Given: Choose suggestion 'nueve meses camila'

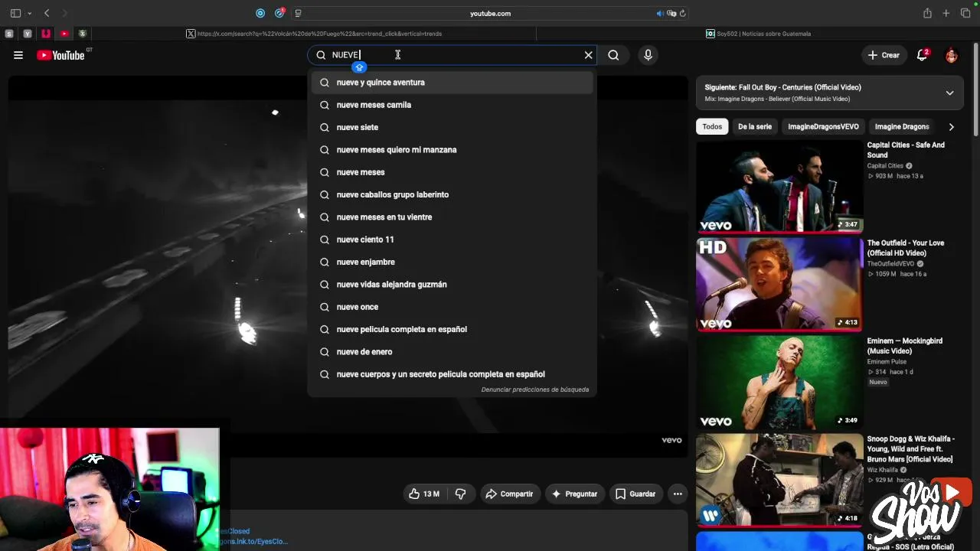Looking at the screenshot, I should pos(452,105).
